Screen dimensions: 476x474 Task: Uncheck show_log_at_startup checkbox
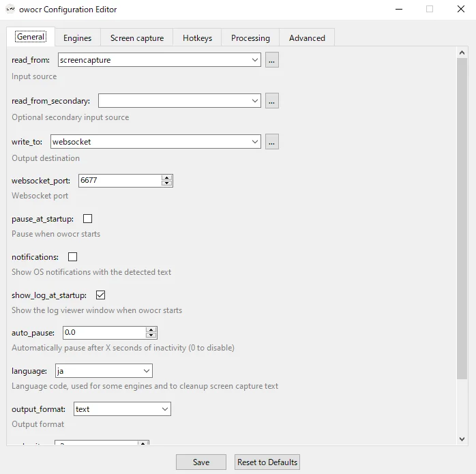[x=100, y=295]
